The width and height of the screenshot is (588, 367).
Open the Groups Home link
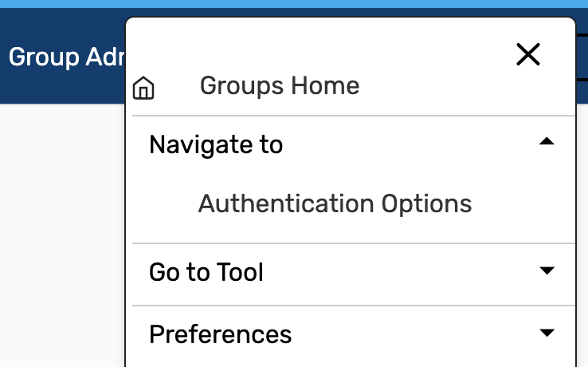click(x=279, y=85)
